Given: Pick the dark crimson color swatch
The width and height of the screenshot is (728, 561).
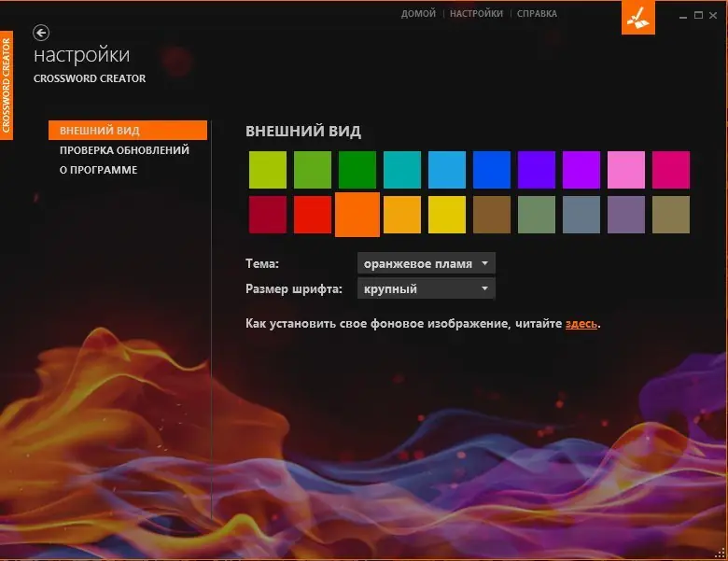Looking at the screenshot, I should point(268,215).
